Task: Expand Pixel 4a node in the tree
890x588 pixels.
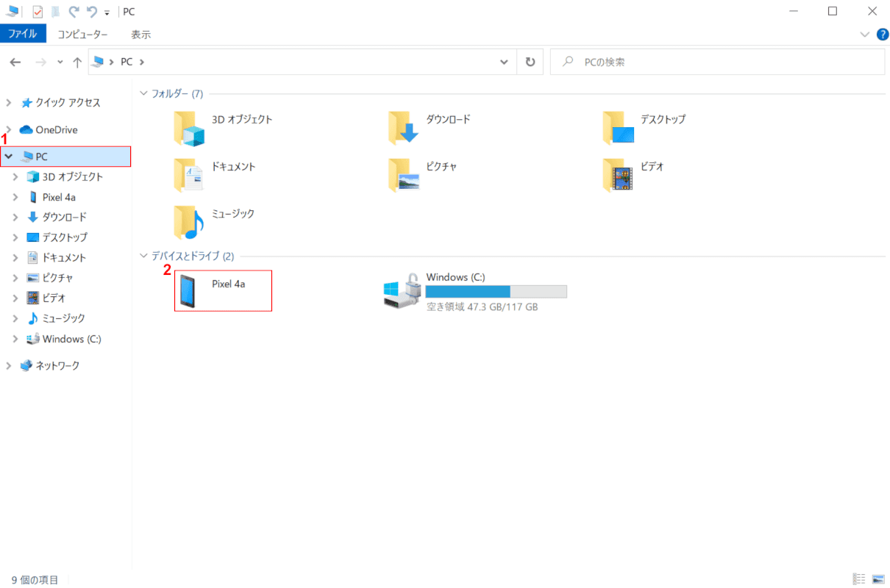Action: 15,197
